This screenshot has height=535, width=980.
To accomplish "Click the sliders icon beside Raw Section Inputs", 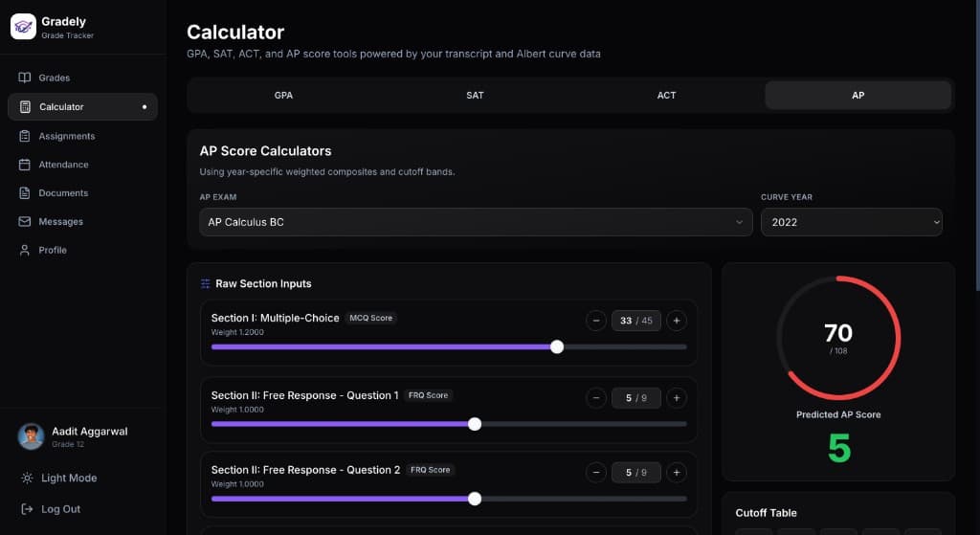I will [x=205, y=283].
